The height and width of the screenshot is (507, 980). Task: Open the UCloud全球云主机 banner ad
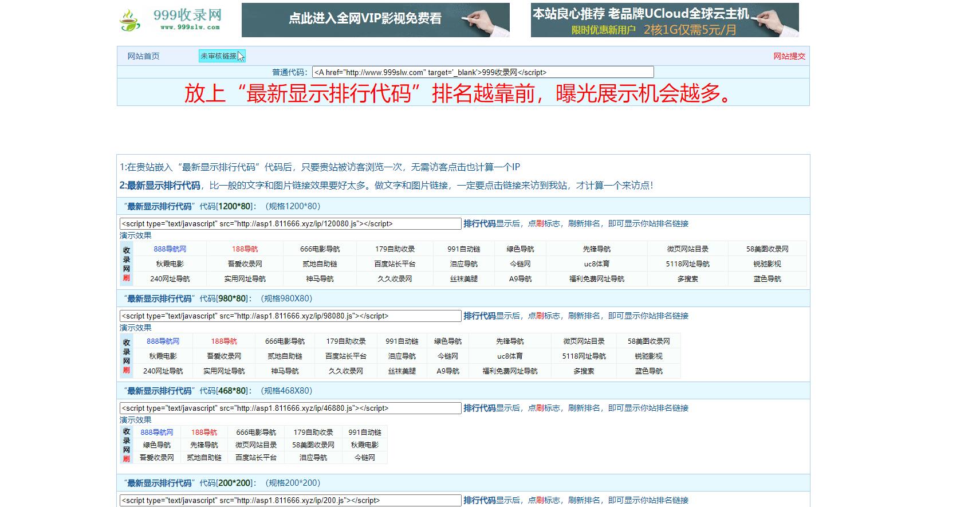(664, 20)
